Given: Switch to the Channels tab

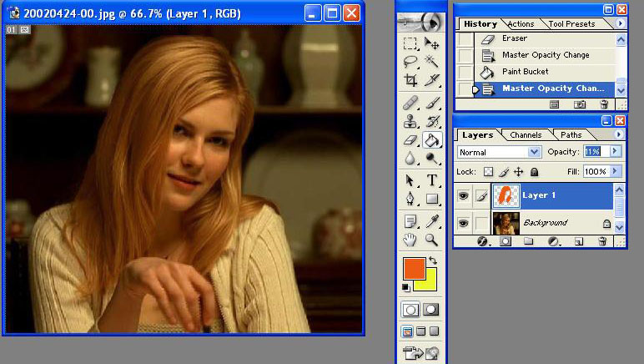Looking at the screenshot, I should (x=526, y=135).
